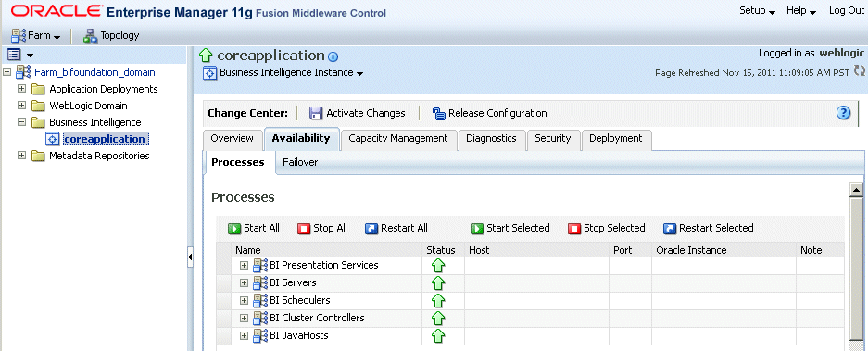Expand the Application Deployments folder

(x=21, y=89)
